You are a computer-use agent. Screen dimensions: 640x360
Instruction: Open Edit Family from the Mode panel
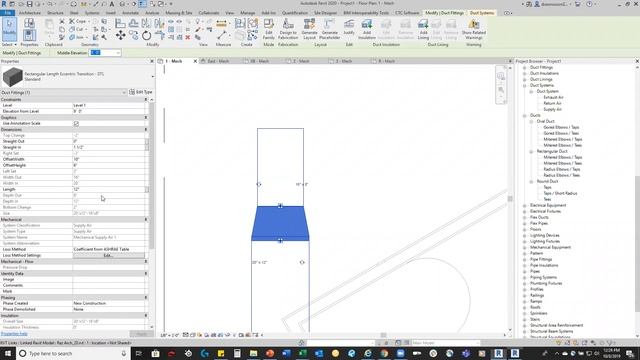pos(269,29)
